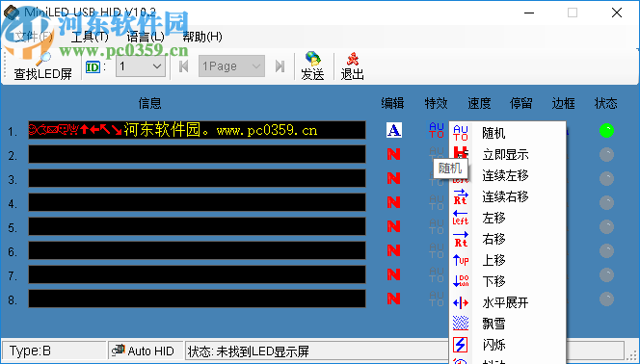Click the 速度 column header
Screen dimensions: 640x364
pyautogui.click(x=479, y=103)
